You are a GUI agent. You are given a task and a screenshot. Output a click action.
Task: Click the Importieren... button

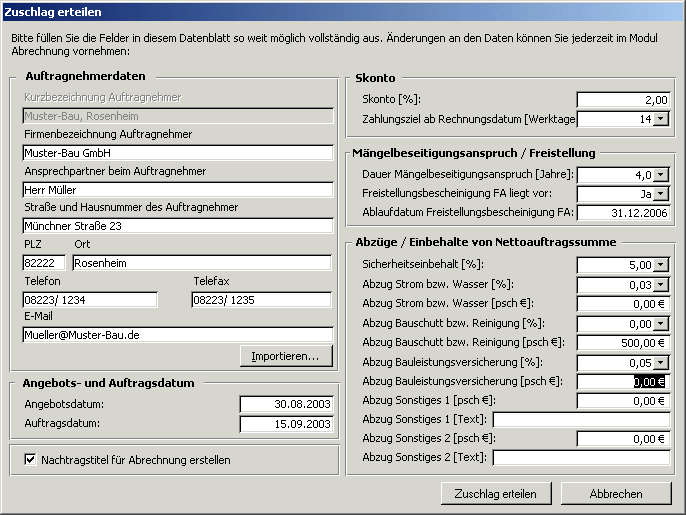285,356
